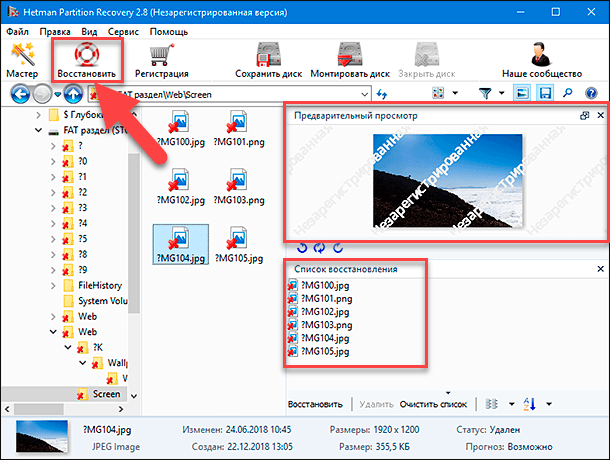Open the Правка menu
The height and width of the screenshot is (460, 610).
point(55,32)
